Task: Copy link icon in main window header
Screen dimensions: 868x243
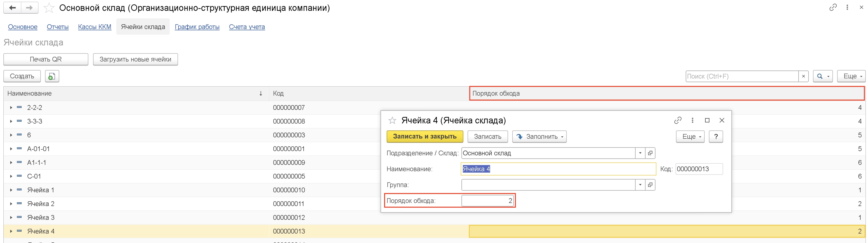Action: coord(833,7)
